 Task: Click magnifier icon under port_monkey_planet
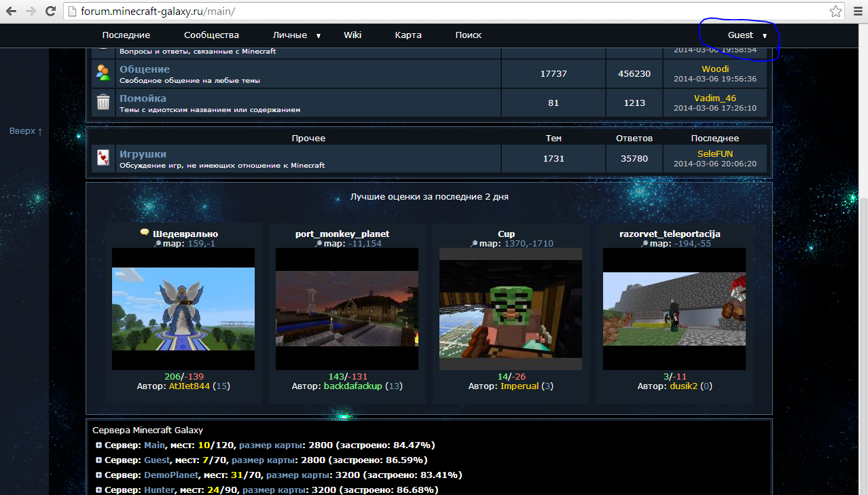[319, 243]
